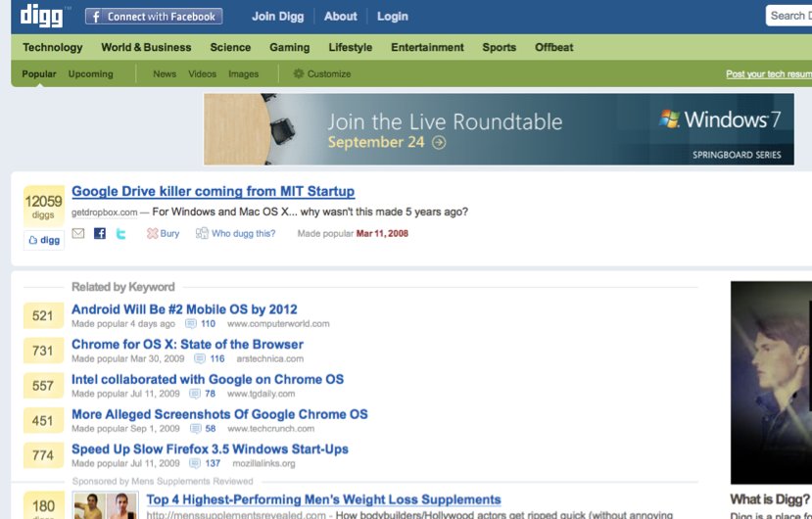Click the Windows 7 Roundtable banner ad
Image resolution: width=812 pixels, height=519 pixels.
pos(499,129)
